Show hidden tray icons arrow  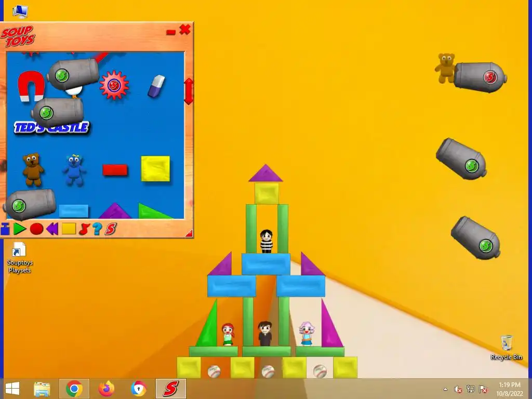coord(445,389)
